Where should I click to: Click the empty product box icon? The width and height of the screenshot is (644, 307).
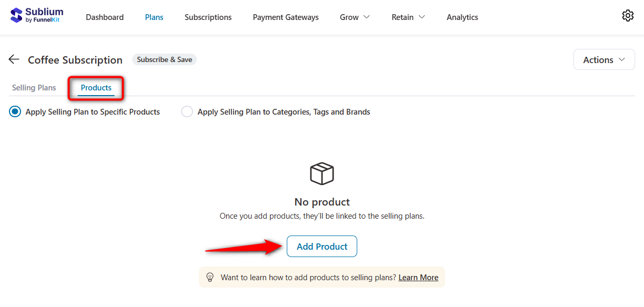(x=322, y=173)
